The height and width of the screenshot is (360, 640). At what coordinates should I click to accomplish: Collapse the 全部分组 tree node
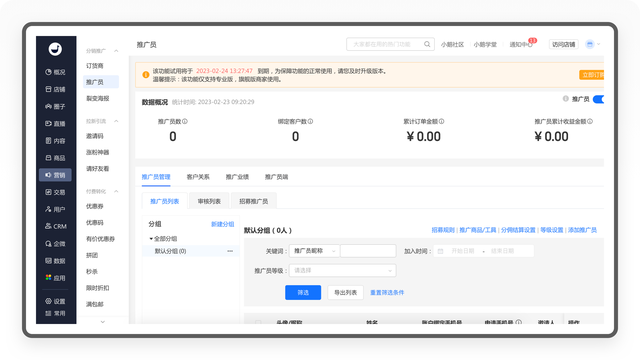(151, 239)
